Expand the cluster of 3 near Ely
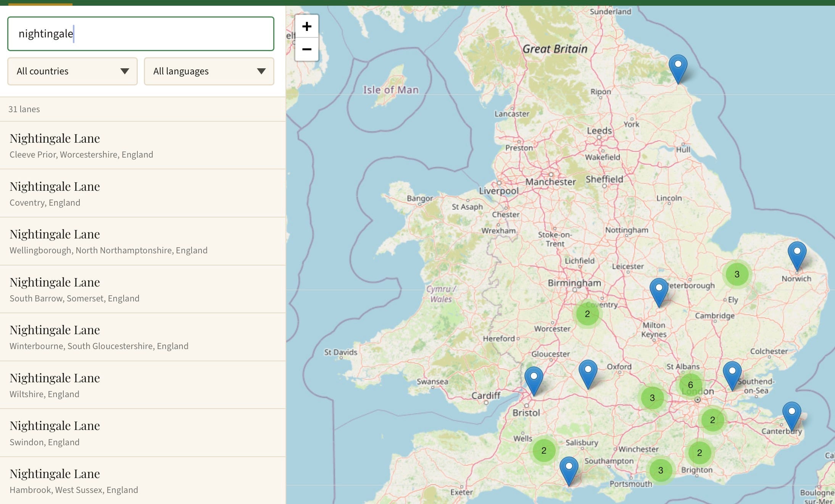Viewport: 835px width, 504px height. 737,274
